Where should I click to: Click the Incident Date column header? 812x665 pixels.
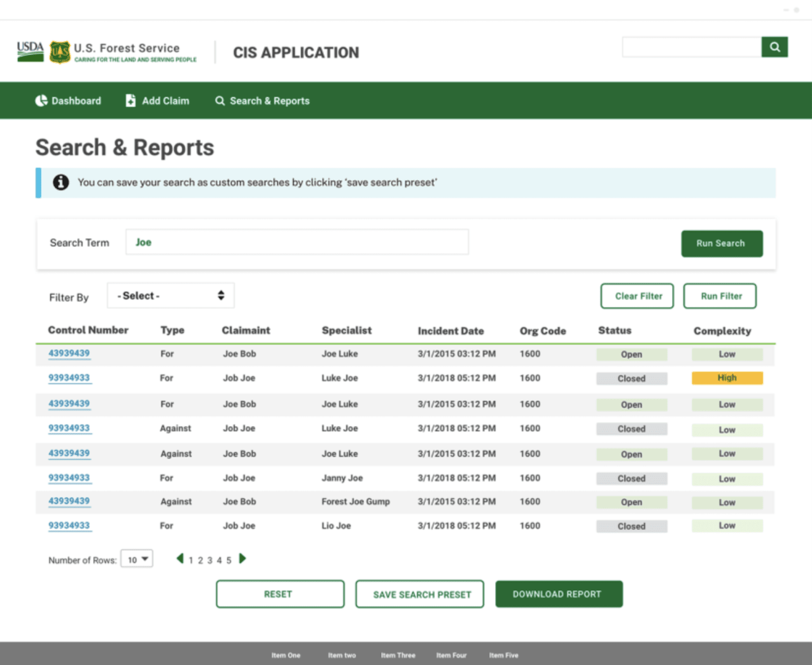[x=451, y=331]
